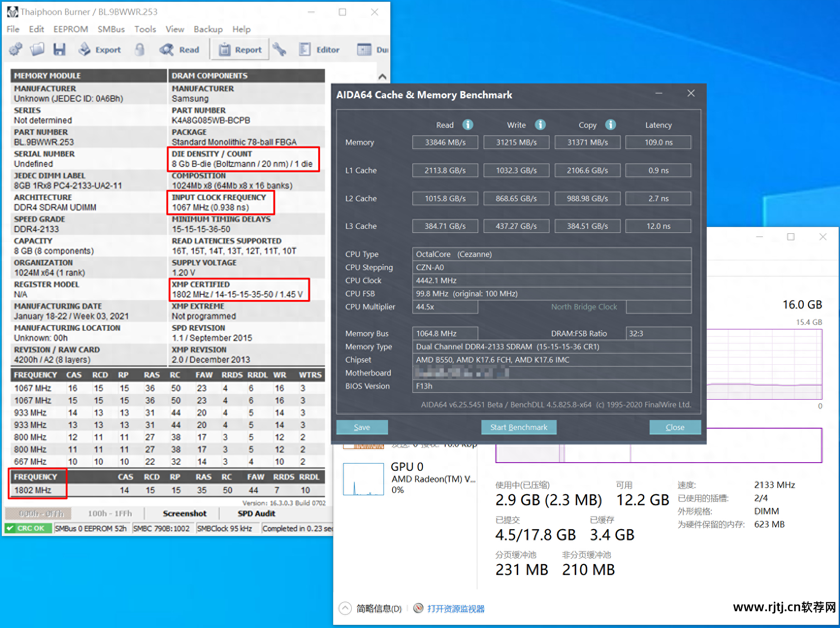Click the scroll-up arrow in Thaiphoon report pane

[382, 77]
